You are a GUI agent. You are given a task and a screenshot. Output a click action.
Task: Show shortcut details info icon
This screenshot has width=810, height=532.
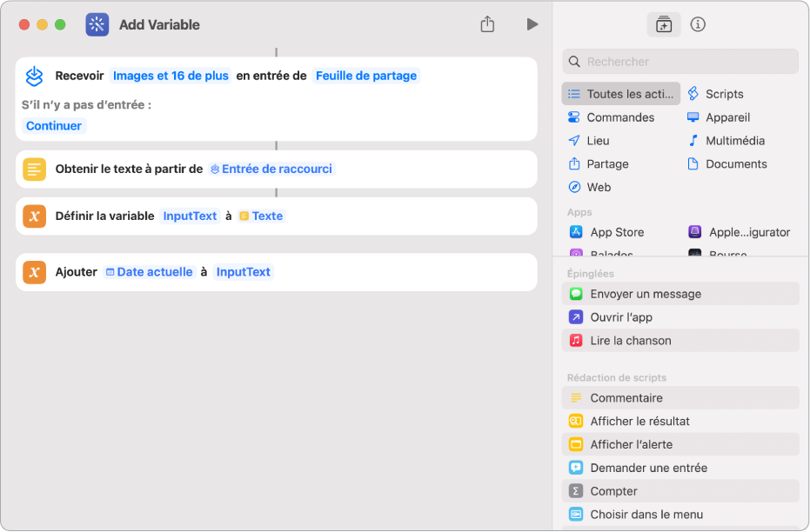click(698, 24)
